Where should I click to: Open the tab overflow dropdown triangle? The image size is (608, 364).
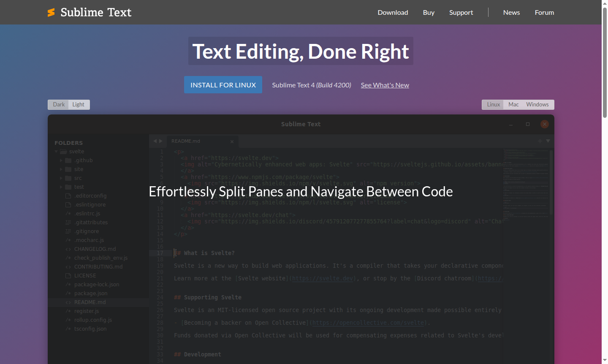point(548,141)
